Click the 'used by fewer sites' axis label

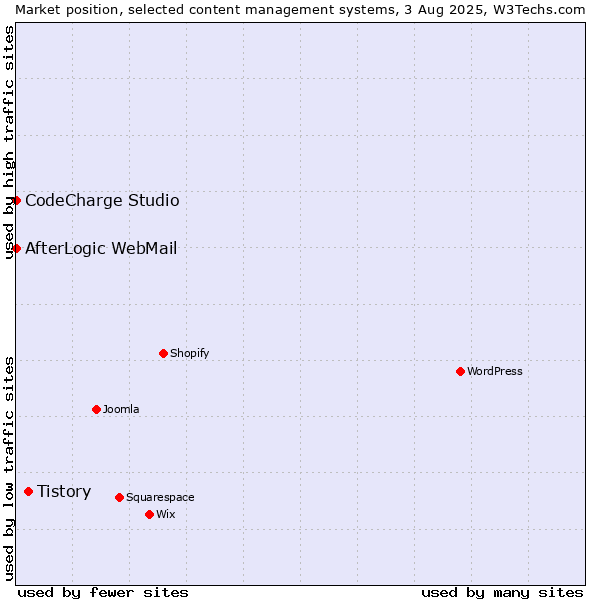point(103,593)
